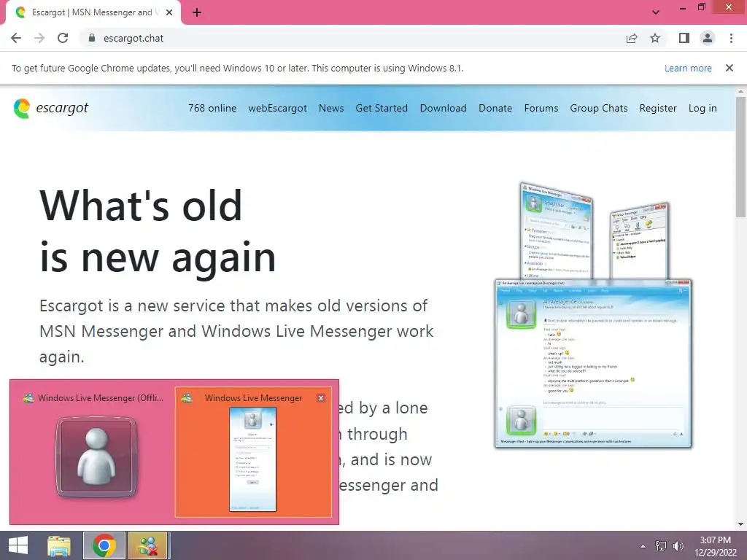This screenshot has width=747, height=560.
Task: Close the Windows Live Messenger preview with X
Action: pyautogui.click(x=321, y=398)
